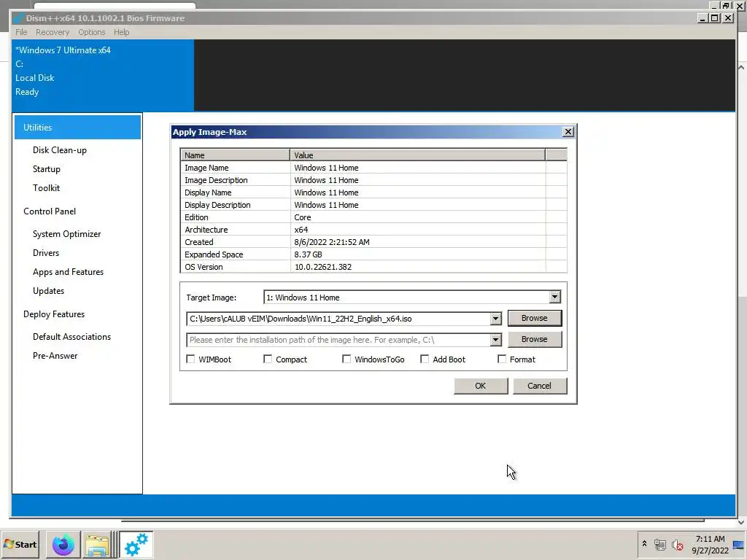Select the Windows 7 Ultimate x64 image tile

pyautogui.click(x=103, y=75)
